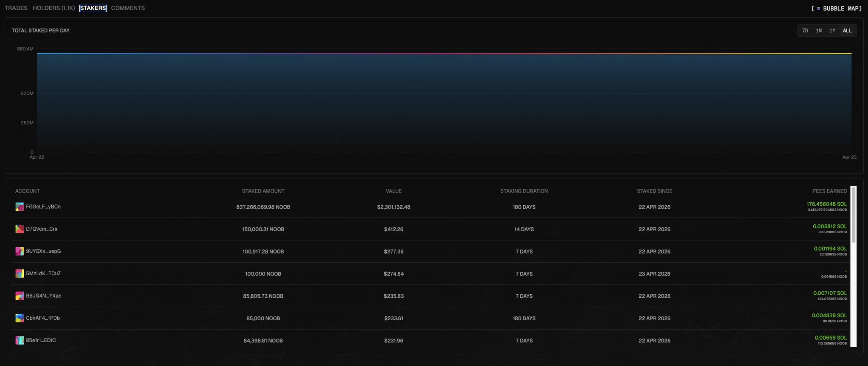The image size is (868, 366).
Task: Click avatar icon for 85e1r1...EDtC account
Action: [20, 341]
